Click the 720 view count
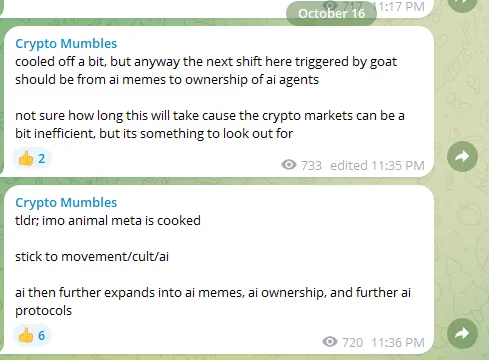 pyautogui.click(x=352, y=342)
